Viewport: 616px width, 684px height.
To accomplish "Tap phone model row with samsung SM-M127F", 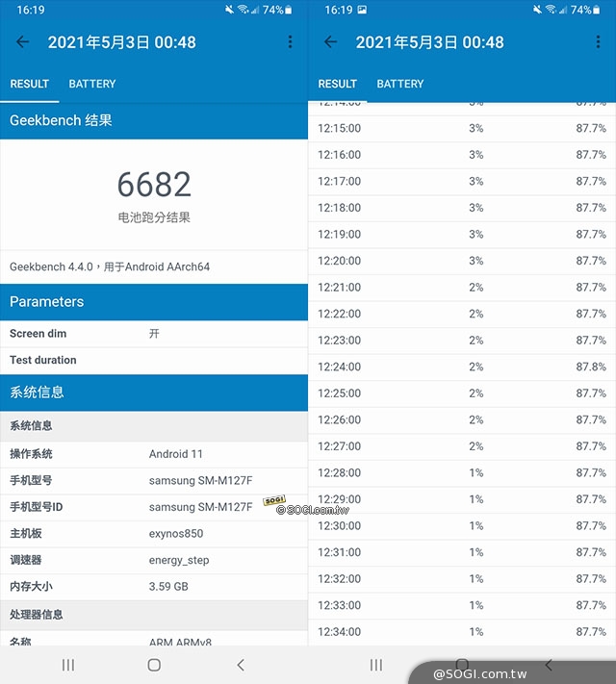I will click(x=154, y=481).
